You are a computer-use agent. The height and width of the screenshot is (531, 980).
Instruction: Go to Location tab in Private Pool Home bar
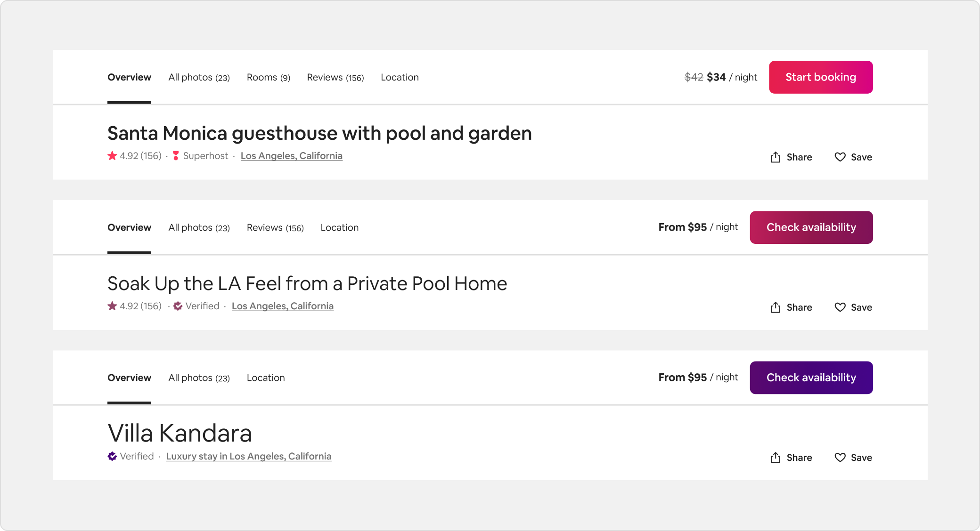(339, 228)
